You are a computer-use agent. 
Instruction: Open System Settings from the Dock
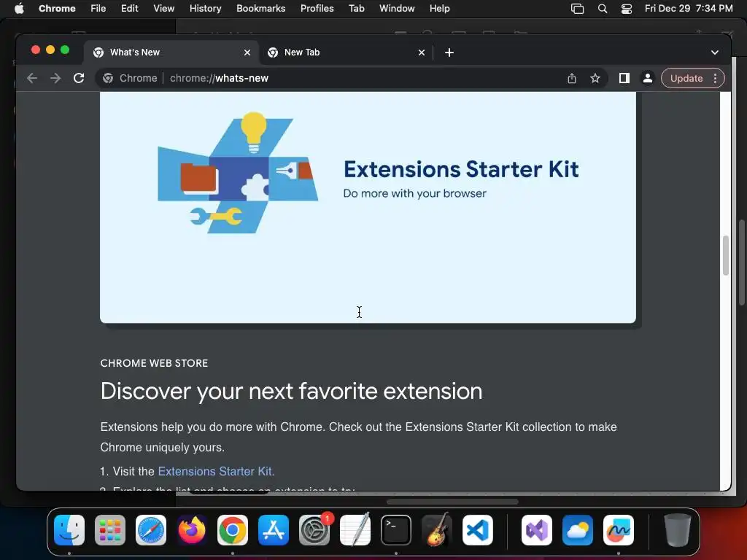click(314, 530)
